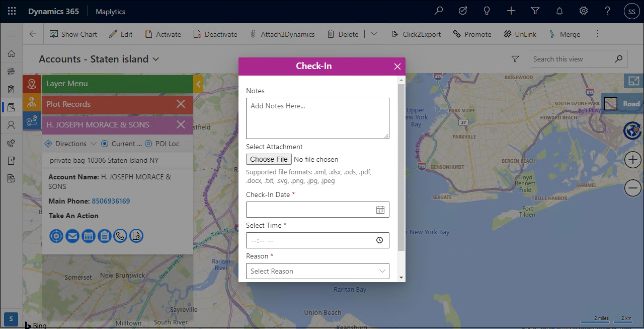Expand the map to full screen
This screenshot has width=644, height=329.
pos(633,81)
